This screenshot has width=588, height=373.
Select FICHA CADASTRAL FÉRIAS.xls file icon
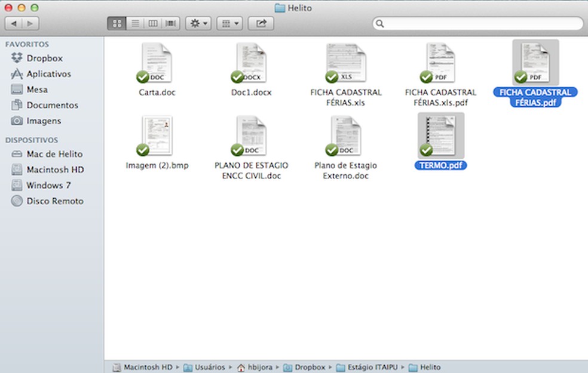[346, 63]
